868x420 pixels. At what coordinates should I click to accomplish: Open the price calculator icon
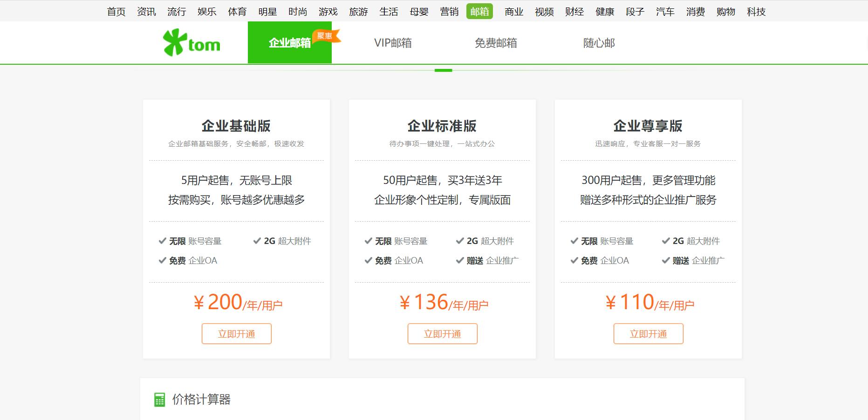point(159,399)
